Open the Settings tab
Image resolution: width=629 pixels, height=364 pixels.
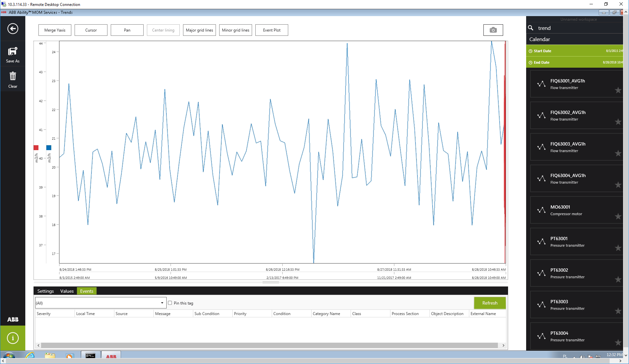45,291
